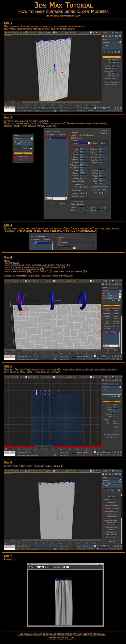The width and height of the screenshot is (126, 644).
Task: Choose the Property 1 radio button
Action: [x=98, y=130]
